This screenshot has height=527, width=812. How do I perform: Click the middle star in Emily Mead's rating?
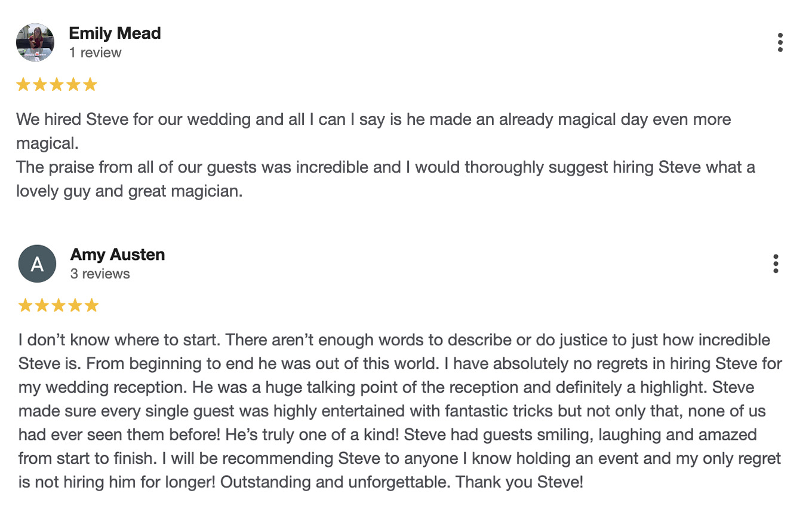[x=57, y=84]
